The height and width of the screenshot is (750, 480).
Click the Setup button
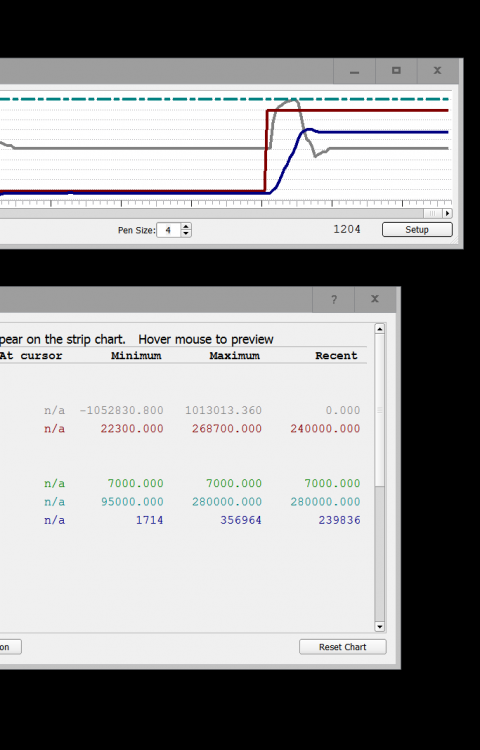tap(417, 230)
